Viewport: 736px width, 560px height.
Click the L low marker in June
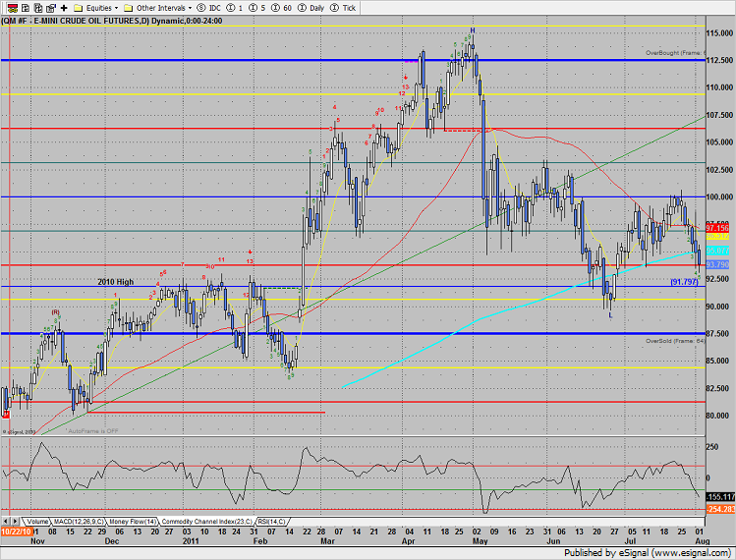click(610, 316)
